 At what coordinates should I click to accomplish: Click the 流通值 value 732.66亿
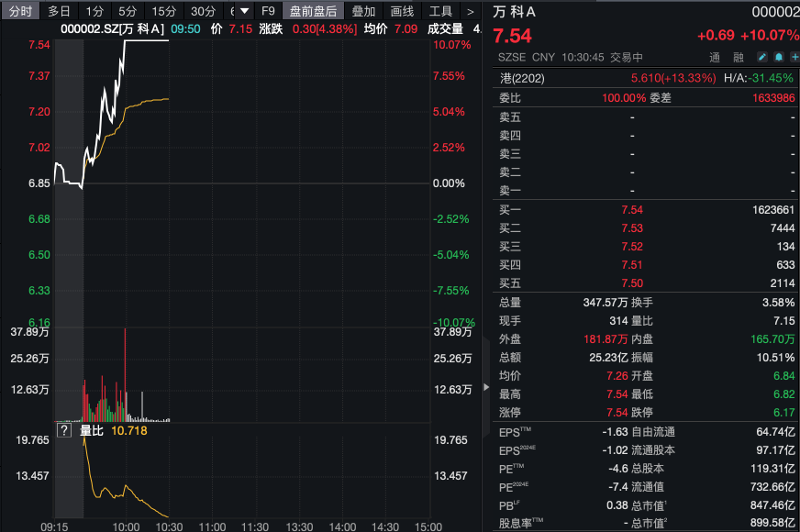pos(772,487)
